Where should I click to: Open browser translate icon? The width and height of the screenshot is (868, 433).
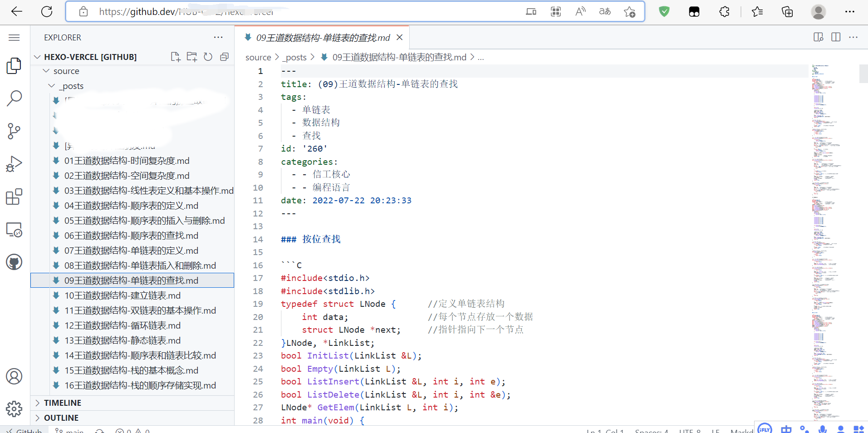605,12
